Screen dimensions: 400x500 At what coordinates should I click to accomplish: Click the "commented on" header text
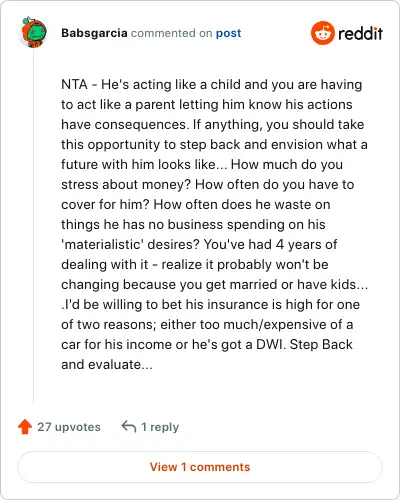(171, 33)
